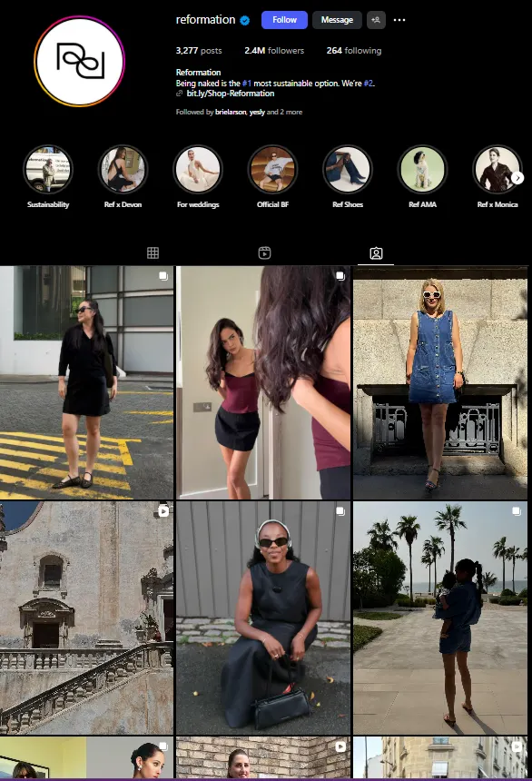Open the 264 following list
This screenshot has width=532, height=781.
354,50
